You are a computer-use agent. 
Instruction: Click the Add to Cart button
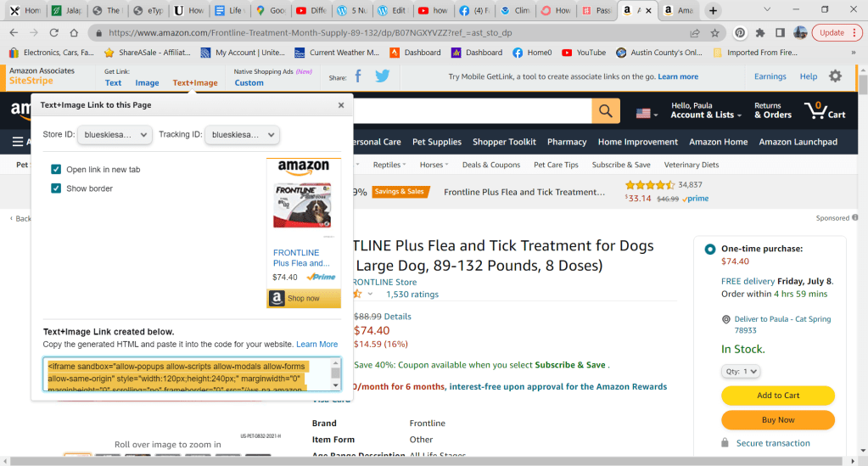(778, 395)
